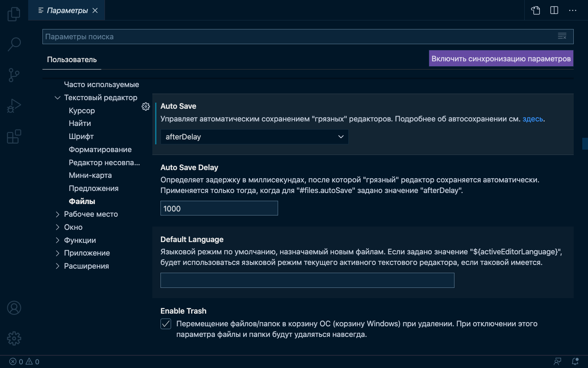Click Включить синхронизацию параметров button
The image size is (588, 368).
click(x=501, y=58)
